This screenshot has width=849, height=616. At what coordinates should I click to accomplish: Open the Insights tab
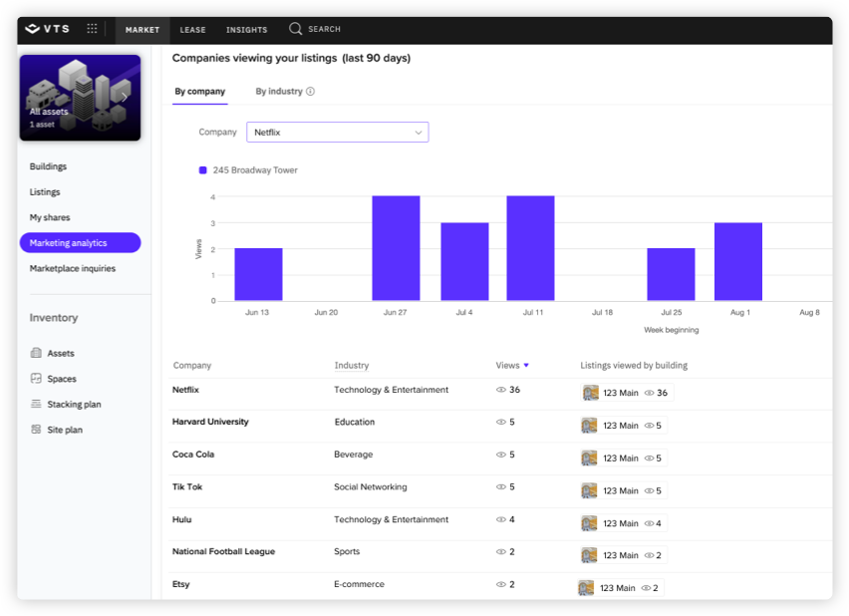(x=247, y=30)
